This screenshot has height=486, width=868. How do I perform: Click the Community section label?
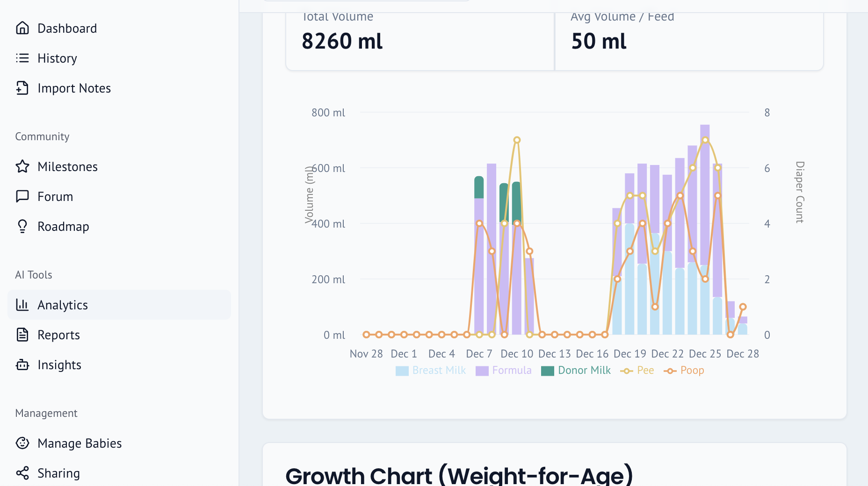pyautogui.click(x=42, y=136)
